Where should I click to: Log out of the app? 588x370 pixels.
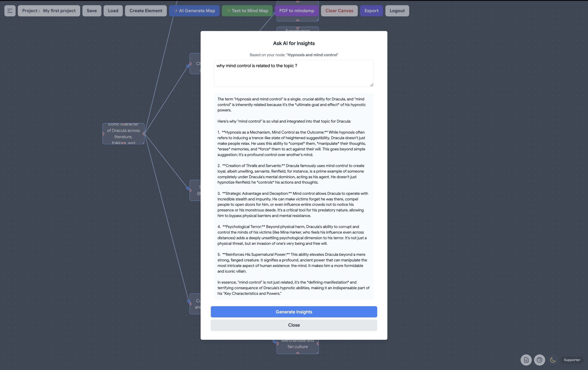pos(397,11)
